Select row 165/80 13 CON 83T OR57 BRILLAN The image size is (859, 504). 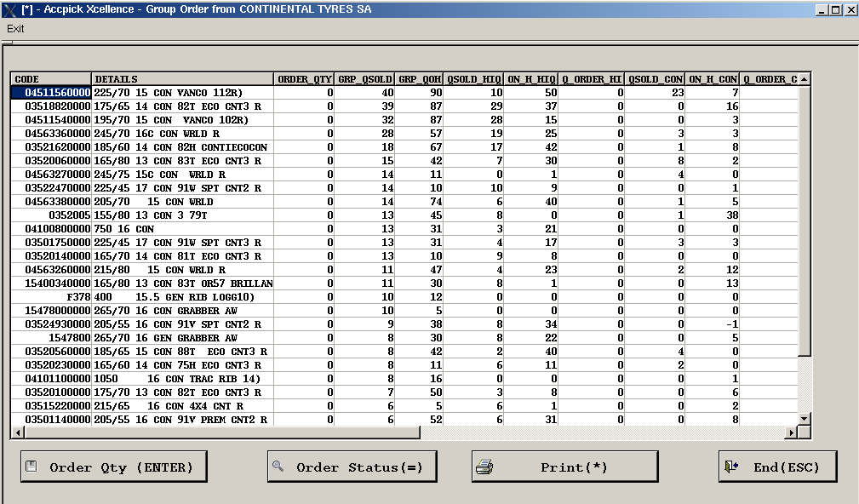coord(404,283)
